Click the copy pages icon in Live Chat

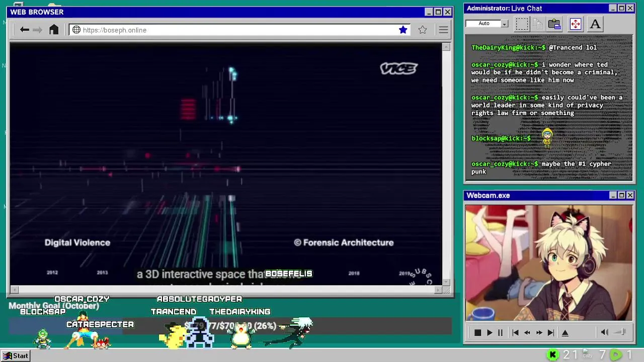(x=538, y=24)
